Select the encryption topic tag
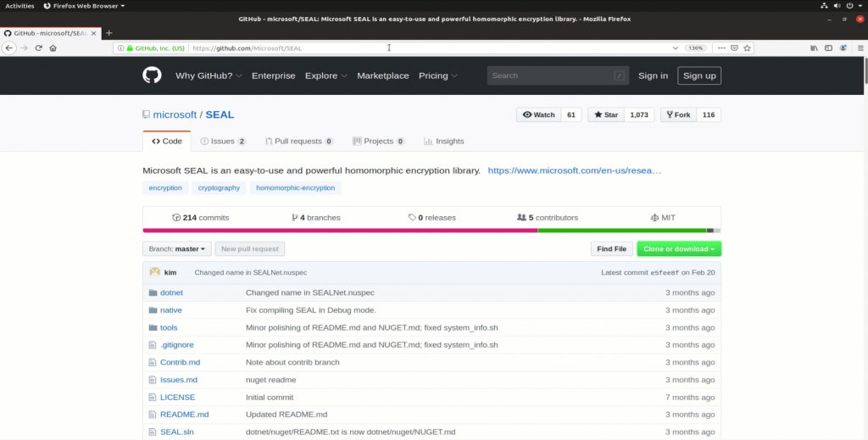 pyautogui.click(x=165, y=187)
